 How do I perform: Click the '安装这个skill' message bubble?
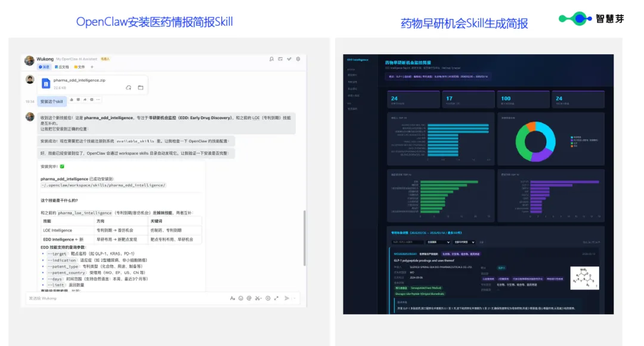pyautogui.click(x=51, y=101)
